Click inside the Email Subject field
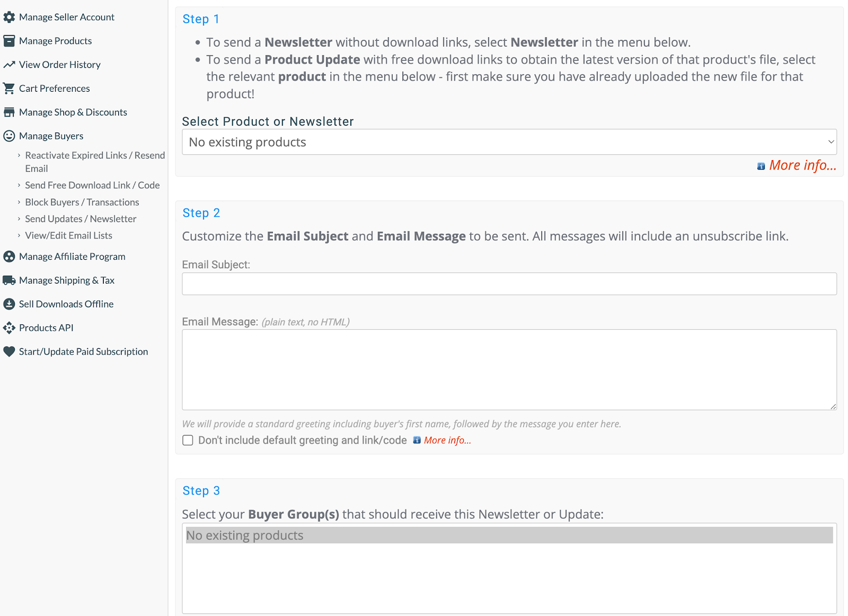The width and height of the screenshot is (848, 616). point(509,284)
